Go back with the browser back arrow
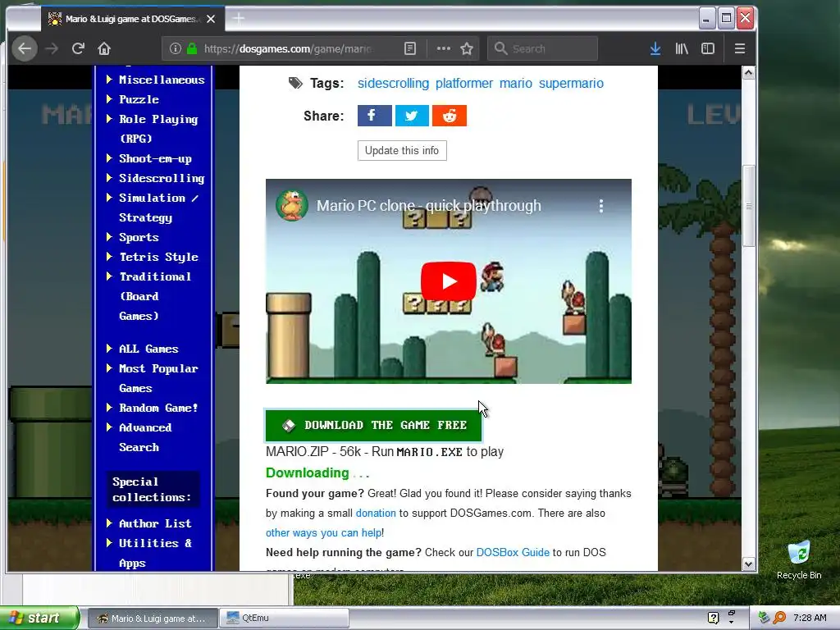Viewport: 840px width, 630px height. (25, 48)
